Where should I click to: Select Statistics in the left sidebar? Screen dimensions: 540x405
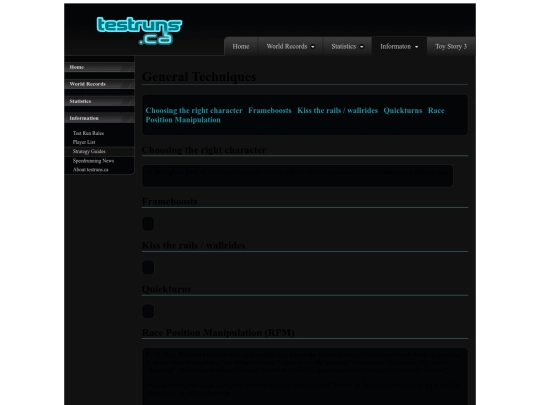pyautogui.click(x=99, y=101)
